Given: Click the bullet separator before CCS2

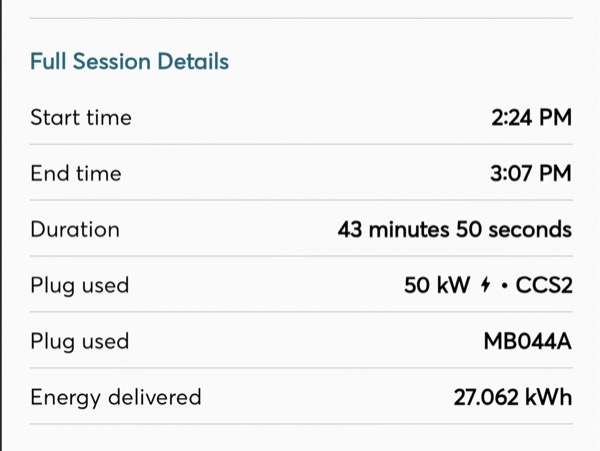Looking at the screenshot, I should (x=504, y=286).
